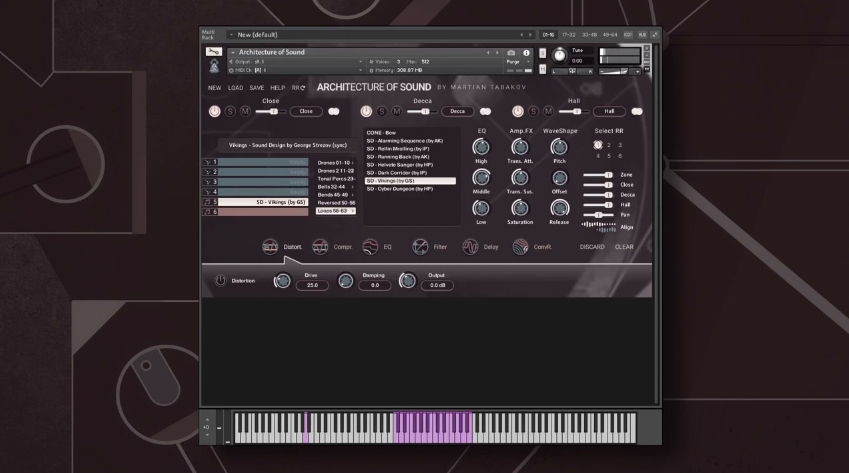Image resolution: width=849 pixels, height=473 pixels.
Task: Open the New (default) multi rack dropdown
Action: click(231, 35)
